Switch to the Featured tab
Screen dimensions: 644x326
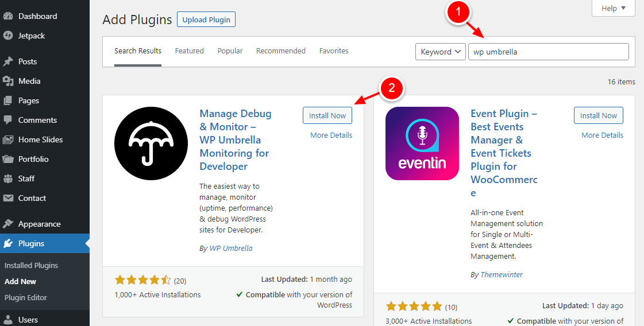(x=190, y=51)
